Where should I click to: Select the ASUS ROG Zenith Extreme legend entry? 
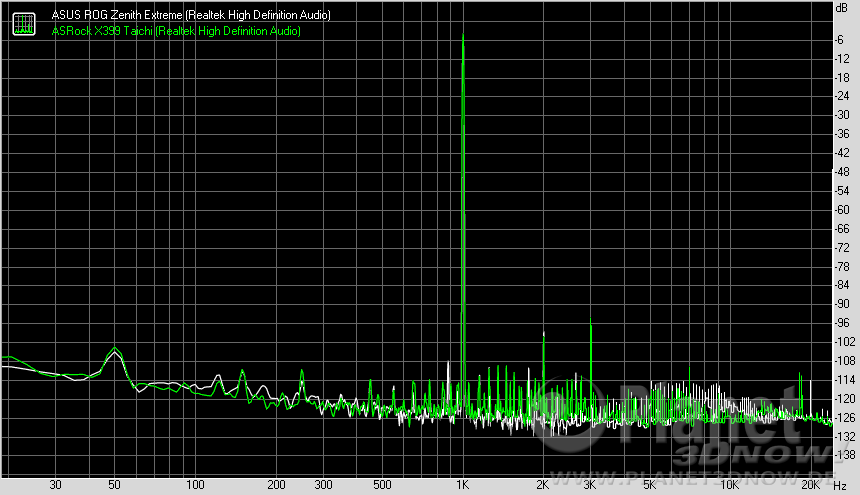[191, 15]
